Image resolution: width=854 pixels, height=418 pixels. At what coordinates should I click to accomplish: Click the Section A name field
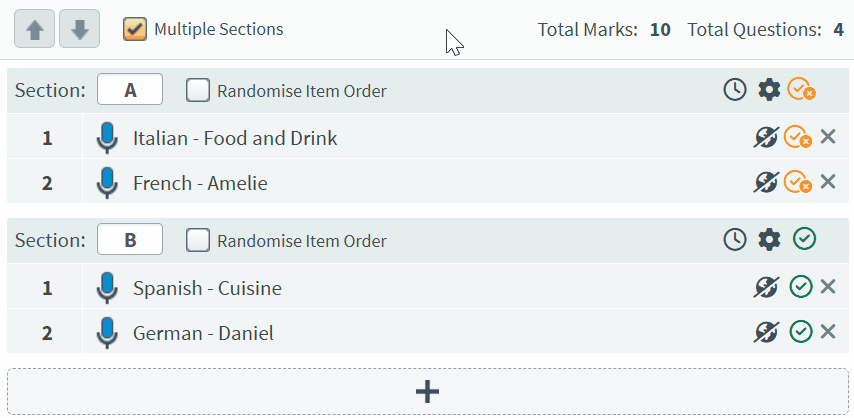pos(130,90)
